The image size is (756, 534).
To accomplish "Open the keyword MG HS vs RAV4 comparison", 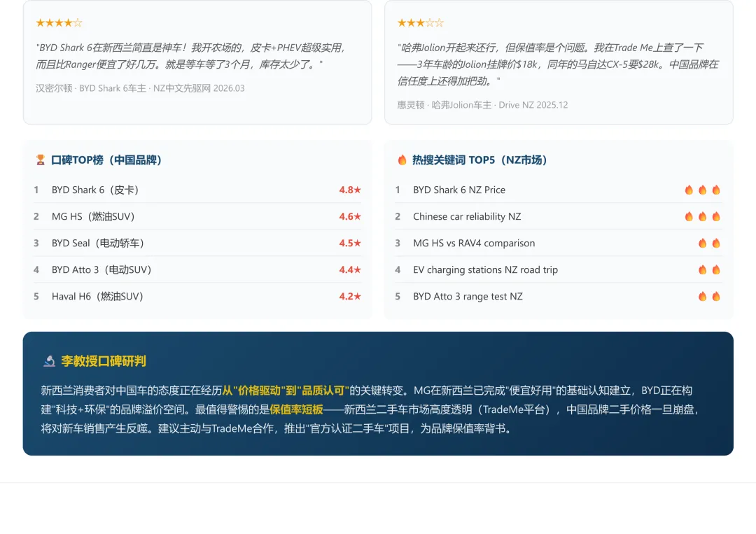I will (x=474, y=243).
